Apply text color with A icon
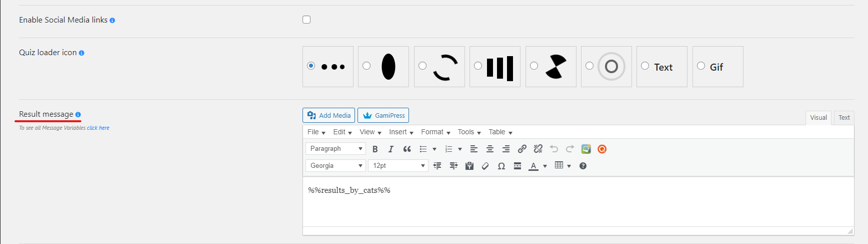The height and width of the screenshot is (244, 868). pyautogui.click(x=533, y=166)
